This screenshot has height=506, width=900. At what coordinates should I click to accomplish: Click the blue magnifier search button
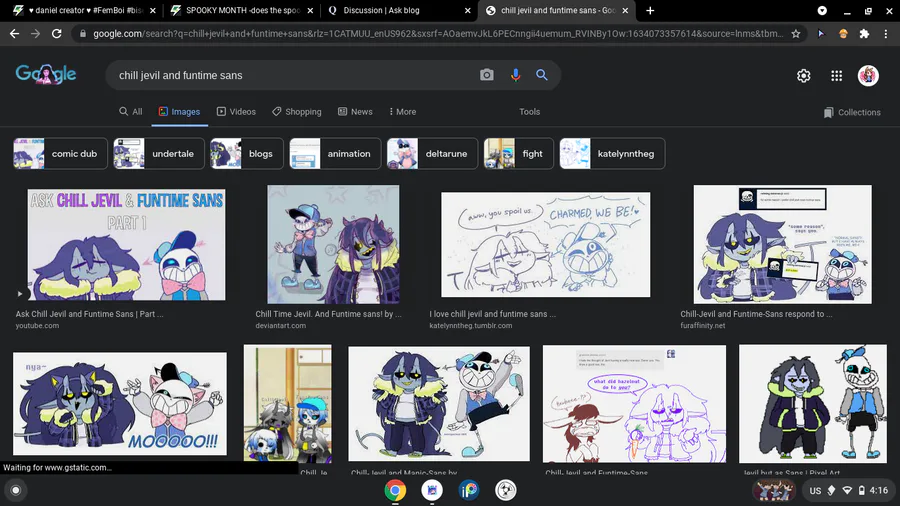[x=542, y=75]
